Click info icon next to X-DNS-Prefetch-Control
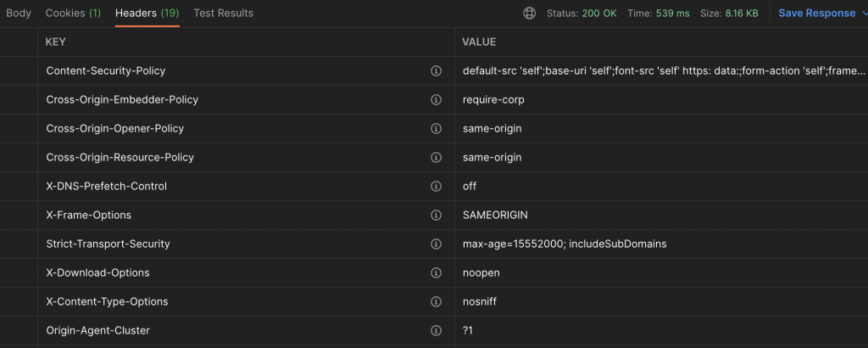Screen dimensions: 868x348 (437, 187)
